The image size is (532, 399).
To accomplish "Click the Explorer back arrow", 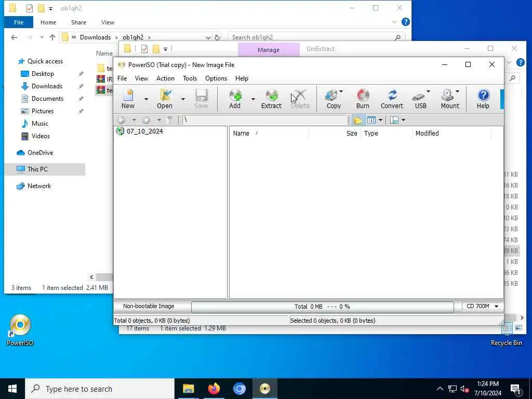I will [14, 37].
